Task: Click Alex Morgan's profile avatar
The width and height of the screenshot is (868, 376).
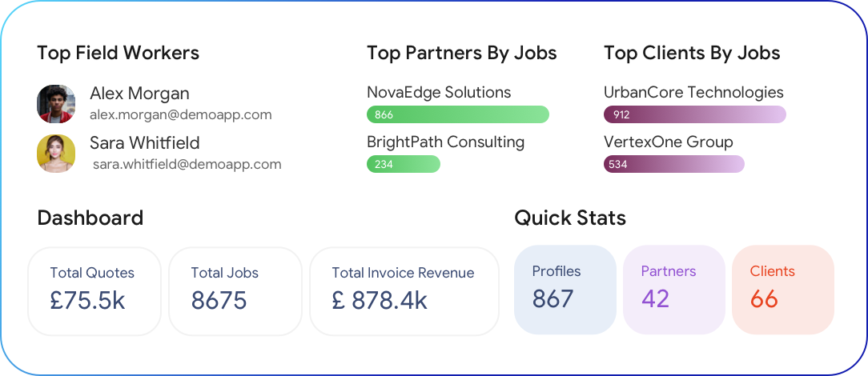Action: (56, 104)
